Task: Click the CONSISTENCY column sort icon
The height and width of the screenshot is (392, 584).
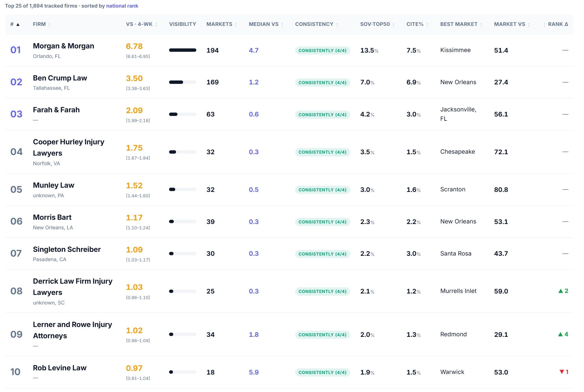Action: [x=337, y=25]
